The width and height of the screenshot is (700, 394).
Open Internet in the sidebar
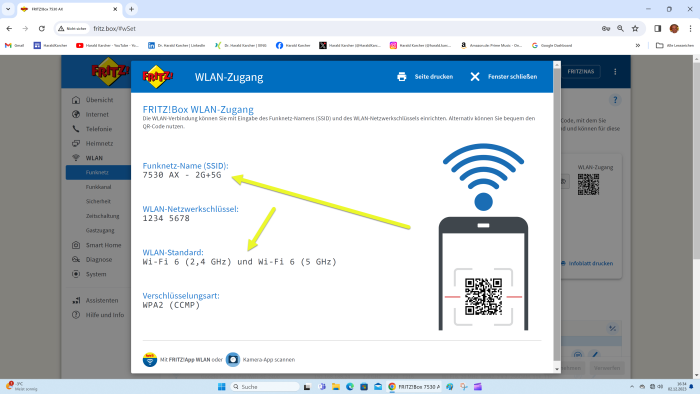coord(97,114)
